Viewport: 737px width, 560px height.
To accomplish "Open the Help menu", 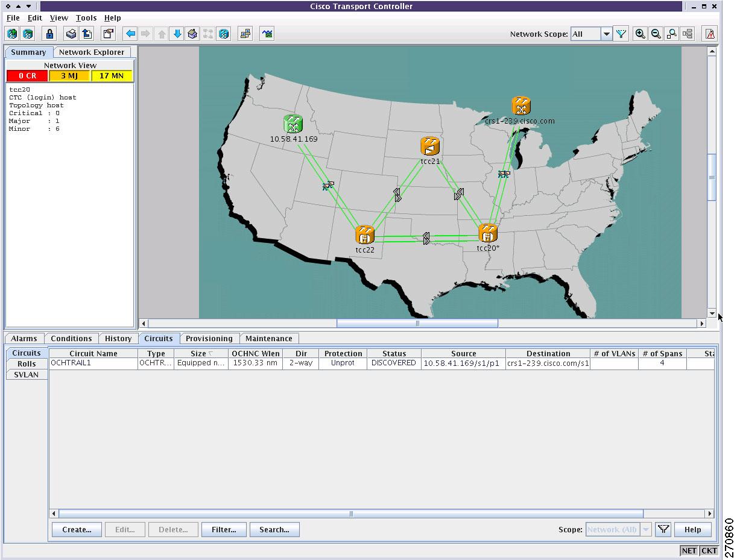I will pos(112,18).
